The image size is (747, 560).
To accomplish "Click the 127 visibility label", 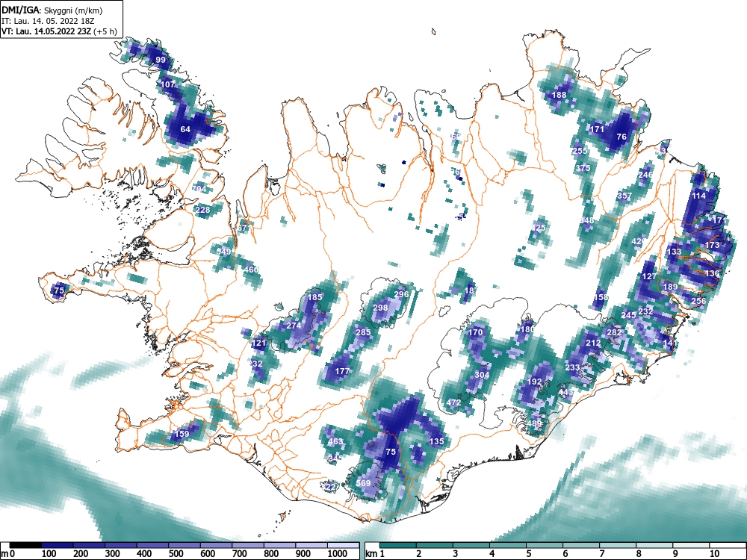I will pyautogui.click(x=649, y=276).
